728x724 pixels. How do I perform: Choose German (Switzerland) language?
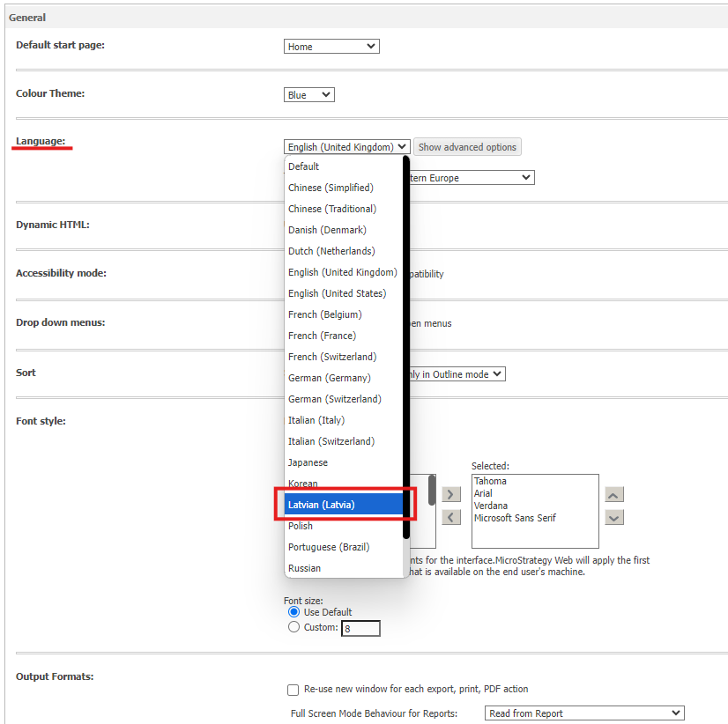point(344,399)
